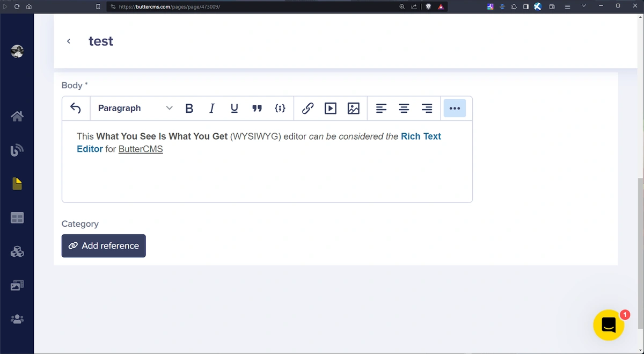Open Pages from the sidebar
Viewport: 644px width, 354px height.
[x=17, y=184]
